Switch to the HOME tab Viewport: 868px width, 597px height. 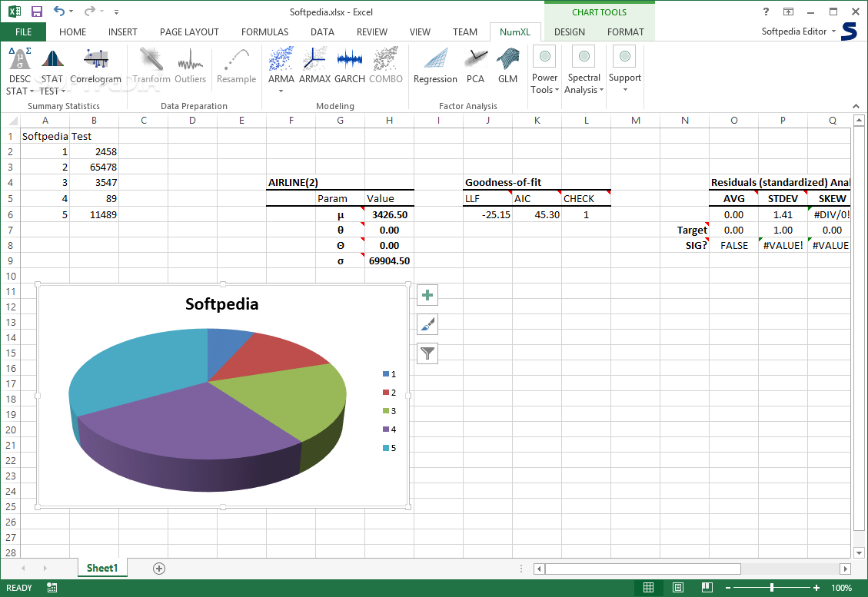point(72,32)
